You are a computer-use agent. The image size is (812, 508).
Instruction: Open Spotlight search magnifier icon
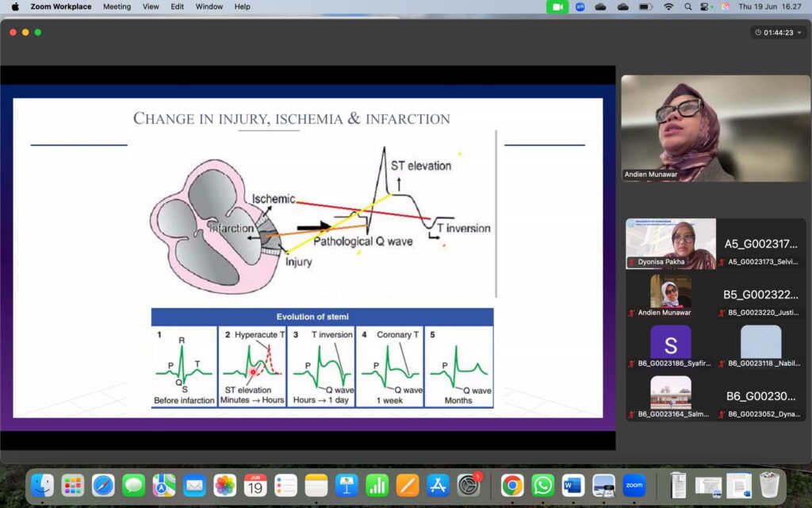[x=686, y=6]
